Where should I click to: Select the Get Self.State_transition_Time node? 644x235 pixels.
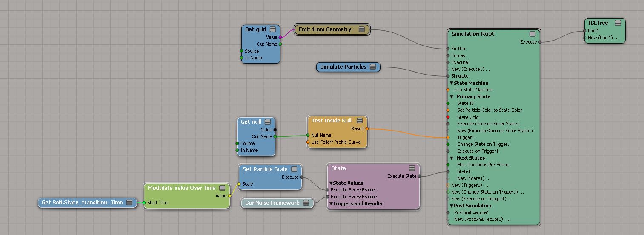[82, 203]
